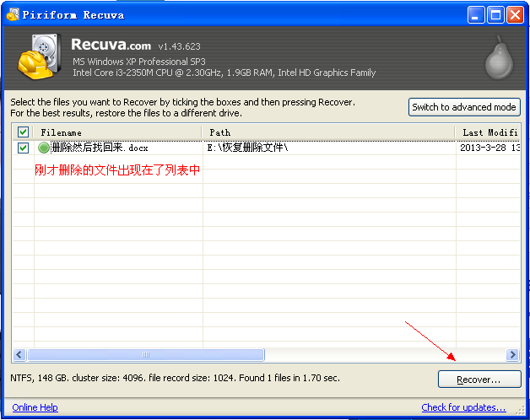Click the Recover... button
The height and width of the screenshot is (420, 530).
coord(479,380)
